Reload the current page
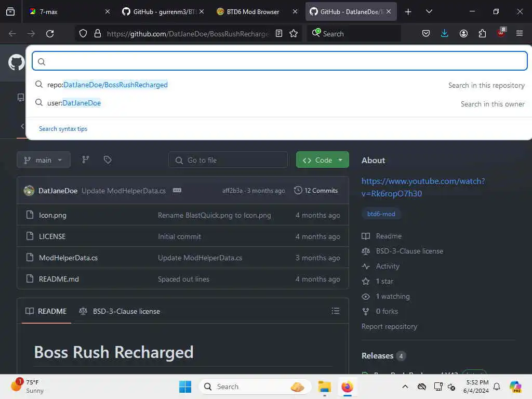Image resolution: width=532 pixels, height=399 pixels. click(50, 34)
